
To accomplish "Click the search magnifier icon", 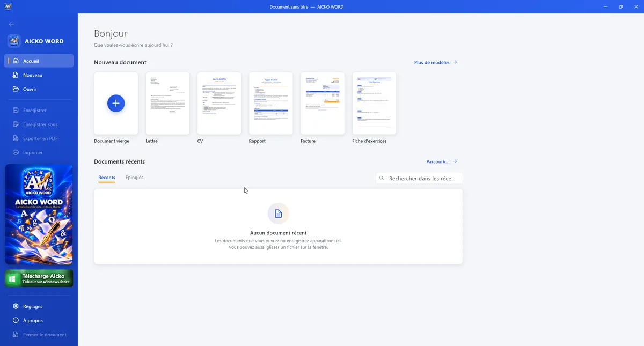I will coord(382,178).
